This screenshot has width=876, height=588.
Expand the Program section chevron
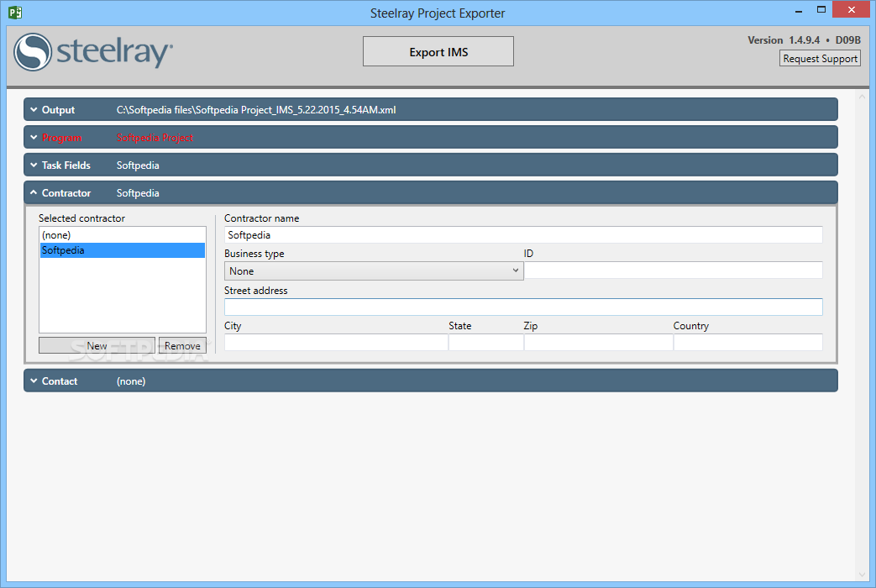click(x=34, y=138)
